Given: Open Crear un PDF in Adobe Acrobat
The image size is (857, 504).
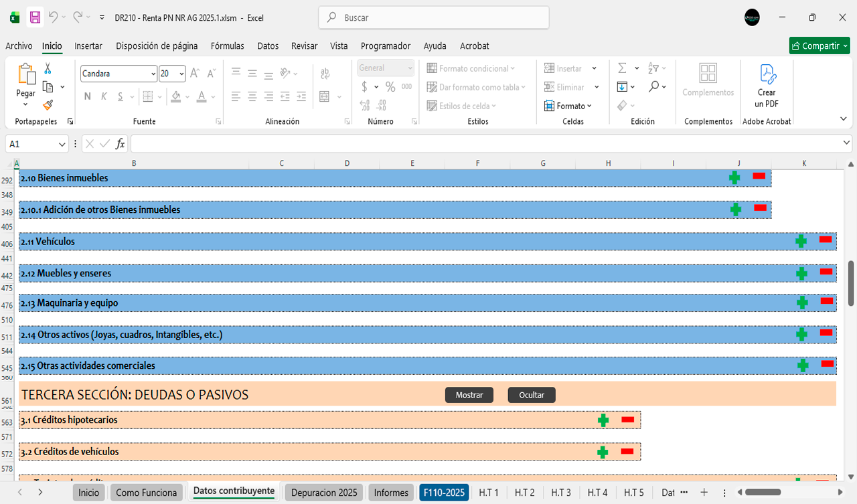Looking at the screenshot, I should pos(767,86).
